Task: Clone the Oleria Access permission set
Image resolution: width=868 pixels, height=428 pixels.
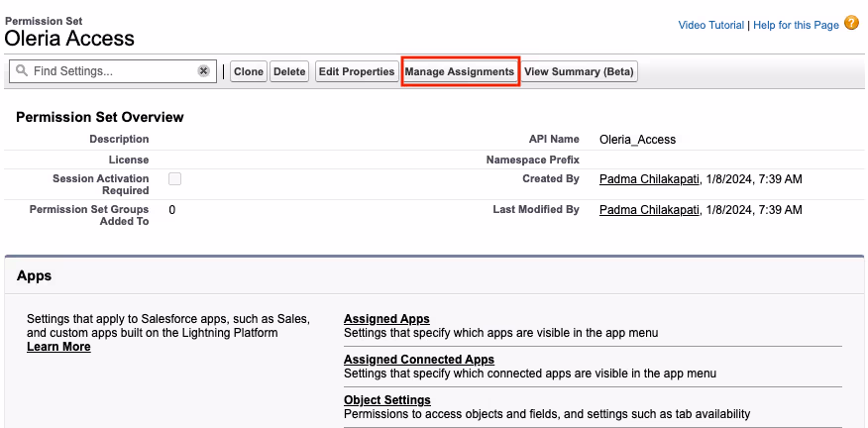Action: [248, 71]
